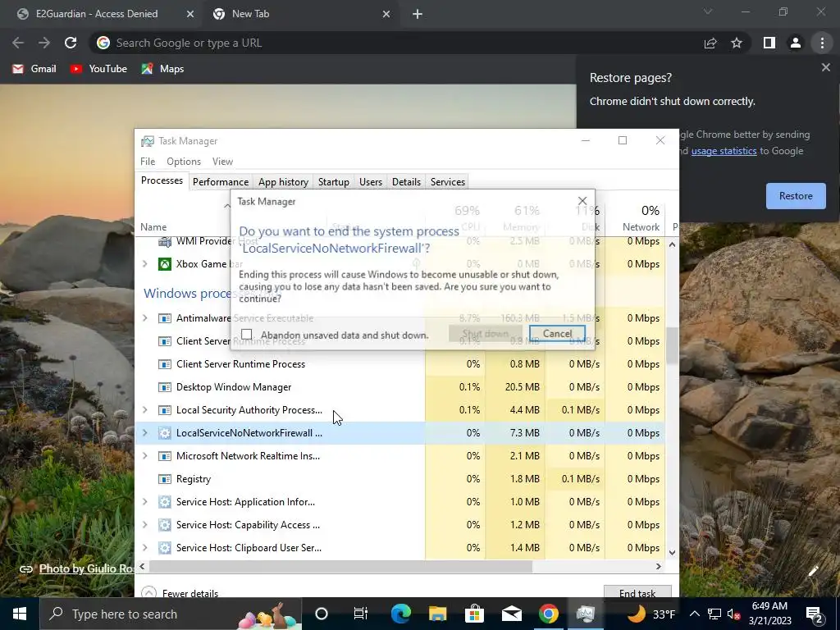
Task: Open Chrome three-dot menu
Action: 822,43
